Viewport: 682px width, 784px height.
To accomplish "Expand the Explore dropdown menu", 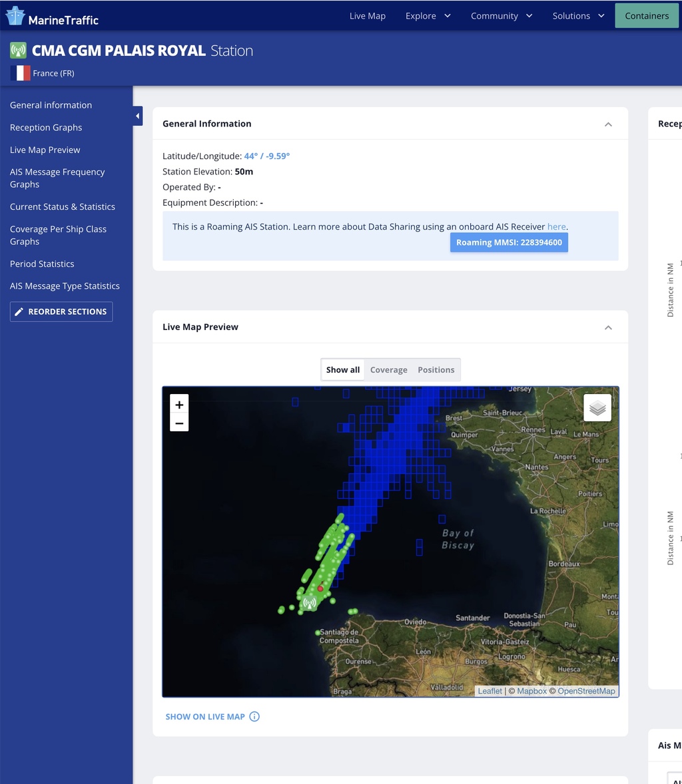I will 428,16.
